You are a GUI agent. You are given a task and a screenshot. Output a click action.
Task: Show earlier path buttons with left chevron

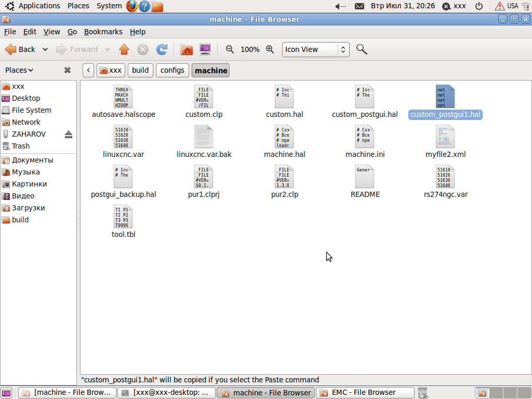(88, 70)
